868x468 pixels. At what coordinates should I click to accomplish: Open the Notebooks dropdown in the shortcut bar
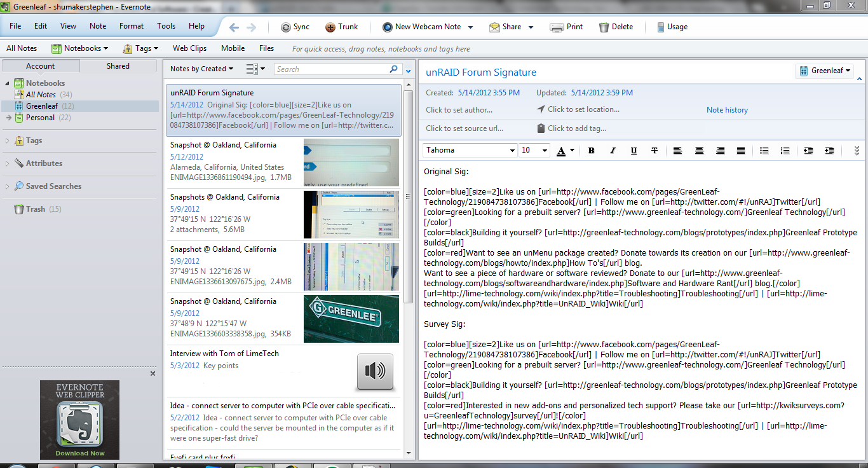[80, 48]
